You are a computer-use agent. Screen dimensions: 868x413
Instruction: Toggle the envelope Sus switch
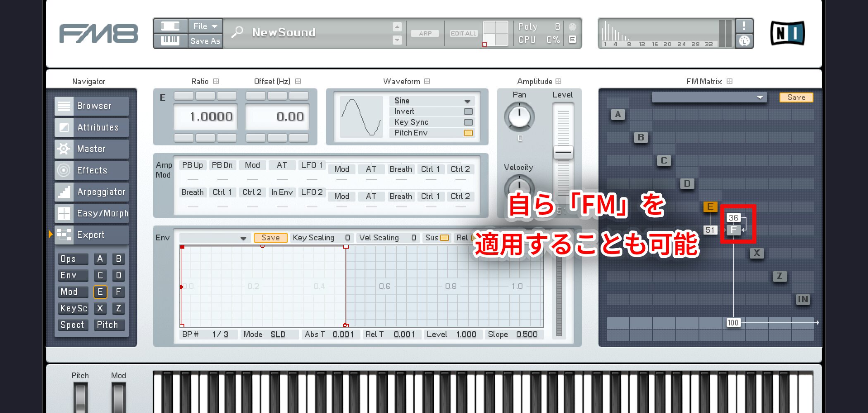445,238
